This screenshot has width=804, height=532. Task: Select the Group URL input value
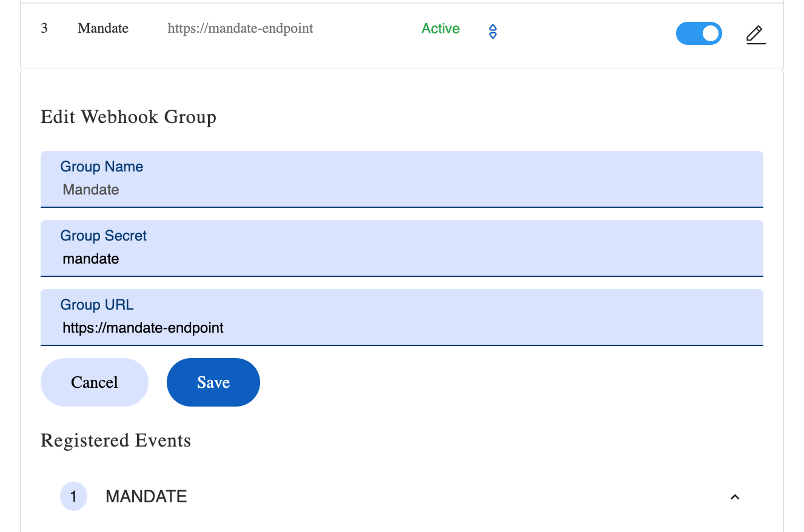click(x=143, y=328)
